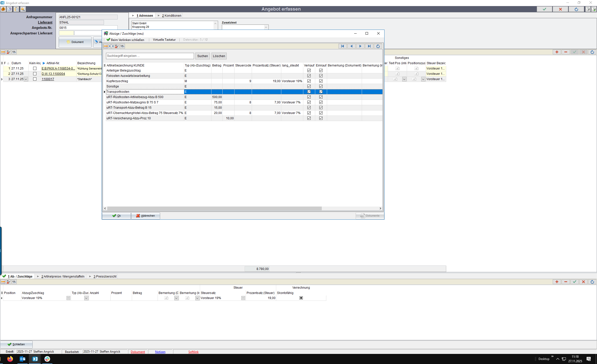Open binoculars search icon in the dialog toolbar

(122, 46)
